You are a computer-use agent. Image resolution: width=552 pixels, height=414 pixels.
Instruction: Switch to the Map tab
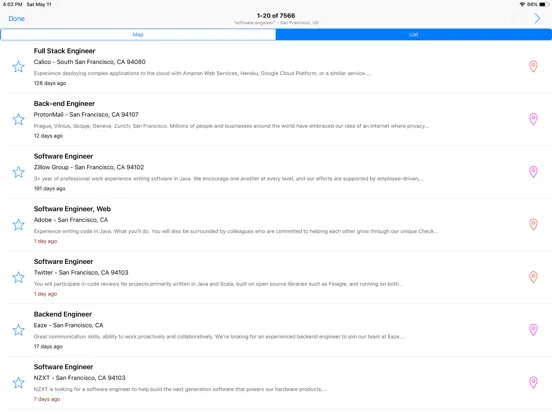tap(138, 34)
